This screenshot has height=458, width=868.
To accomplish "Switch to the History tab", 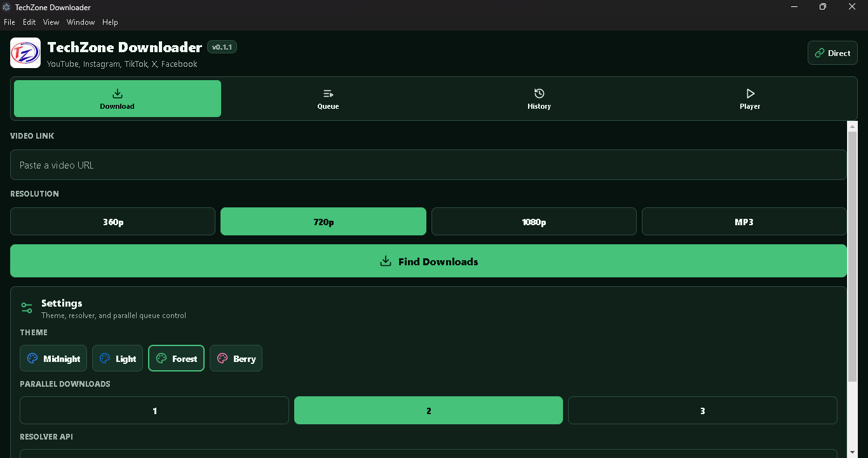I will [x=539, y=99].
